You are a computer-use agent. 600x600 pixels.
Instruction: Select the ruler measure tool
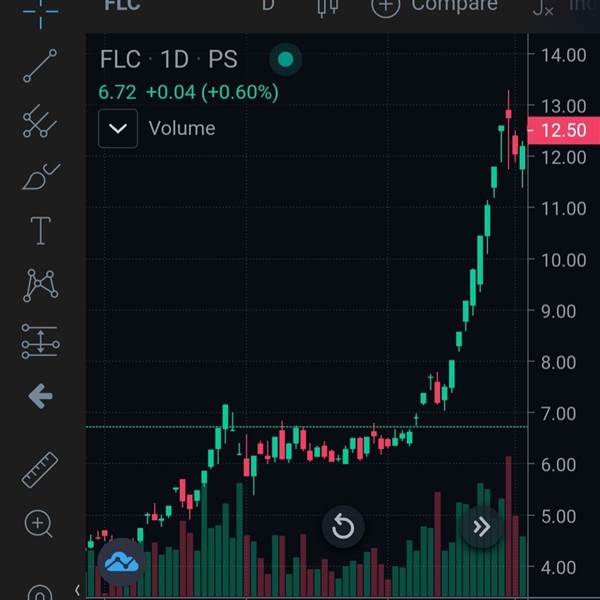(x=40, y=470)
